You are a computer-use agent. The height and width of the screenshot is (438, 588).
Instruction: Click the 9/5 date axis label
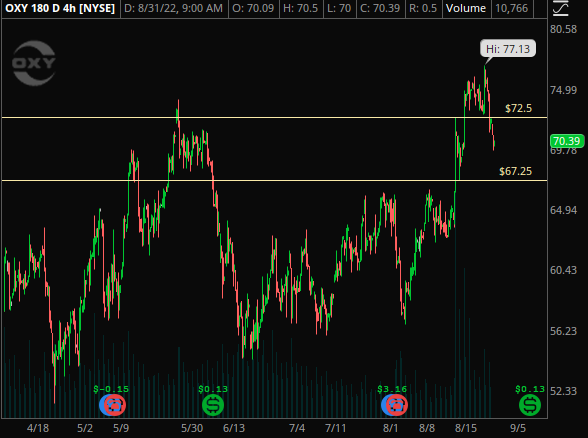pyautogui.click(x=518, y=428)
